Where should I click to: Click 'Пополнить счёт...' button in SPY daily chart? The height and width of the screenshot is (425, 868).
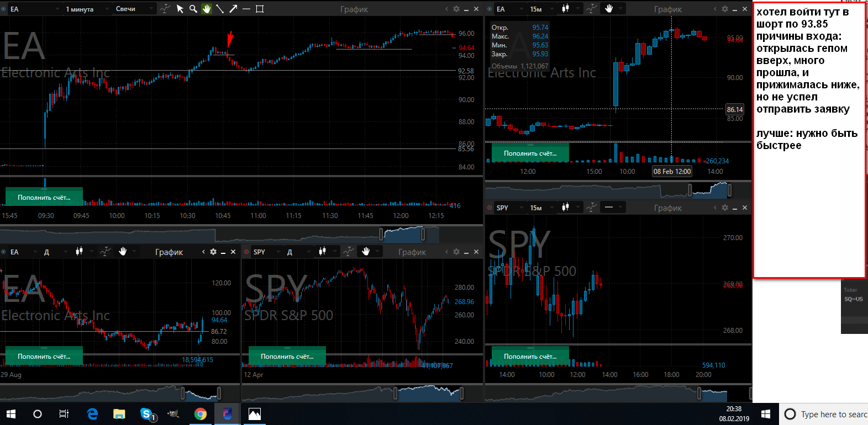(287, 356)
